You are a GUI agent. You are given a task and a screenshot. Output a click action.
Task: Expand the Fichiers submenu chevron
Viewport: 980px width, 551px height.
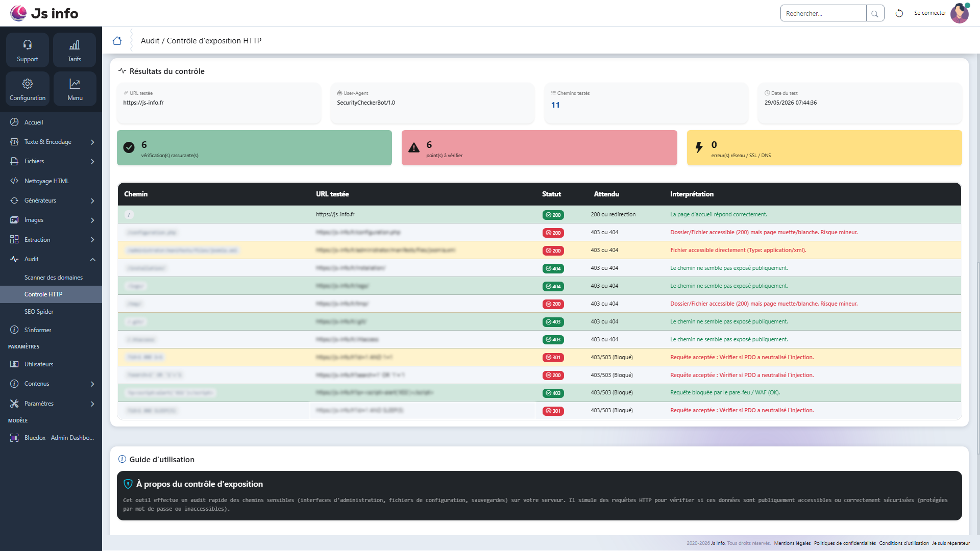92,162
